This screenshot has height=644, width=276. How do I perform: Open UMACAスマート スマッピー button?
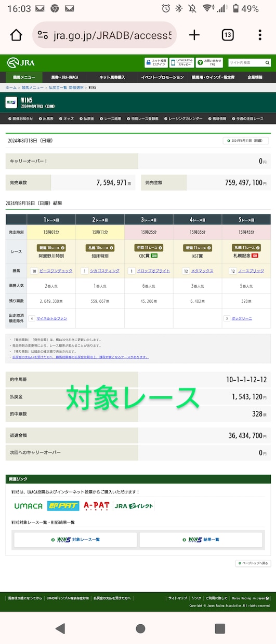click(181, 63)
